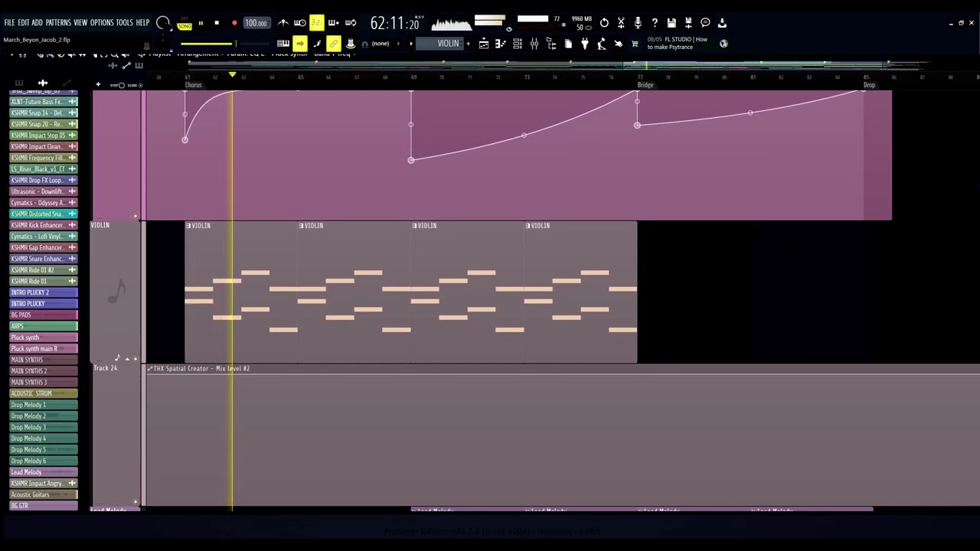Open the last VIOLIN clip menu

tap(528, 226)
